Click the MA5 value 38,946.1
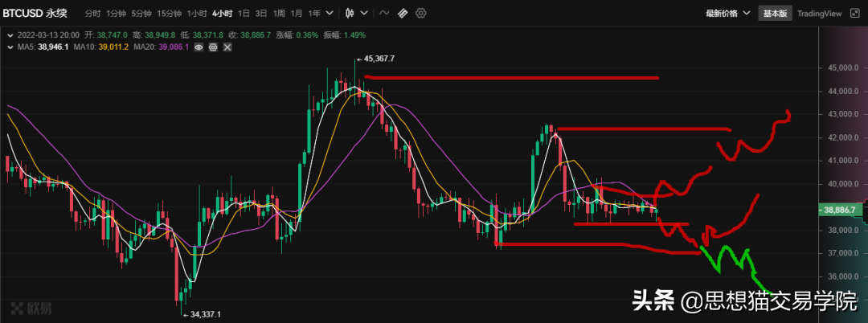Screen dimensions: 868x323 click(53, 47)
